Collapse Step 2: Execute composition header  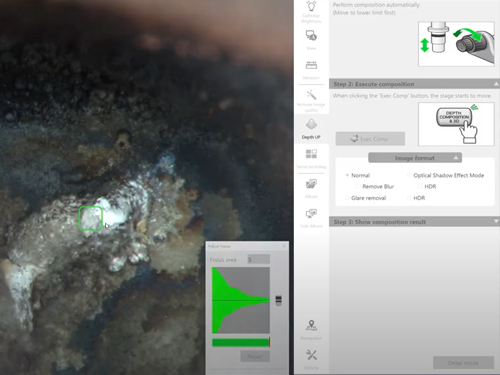click(414, 84)
